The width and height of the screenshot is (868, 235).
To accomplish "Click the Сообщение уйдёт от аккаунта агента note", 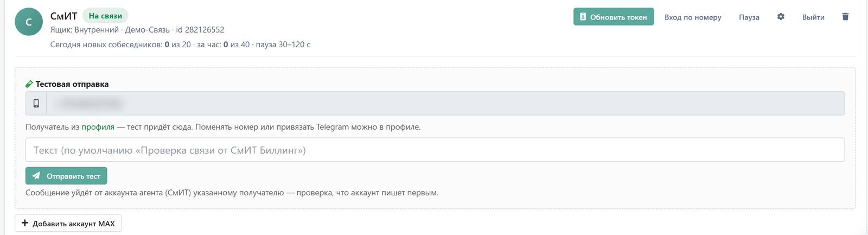I will click(232, 193).
